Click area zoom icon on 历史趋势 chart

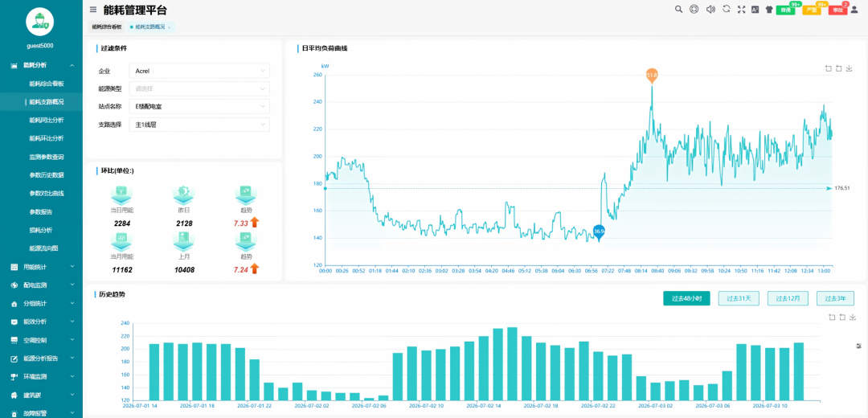[832, 318]
